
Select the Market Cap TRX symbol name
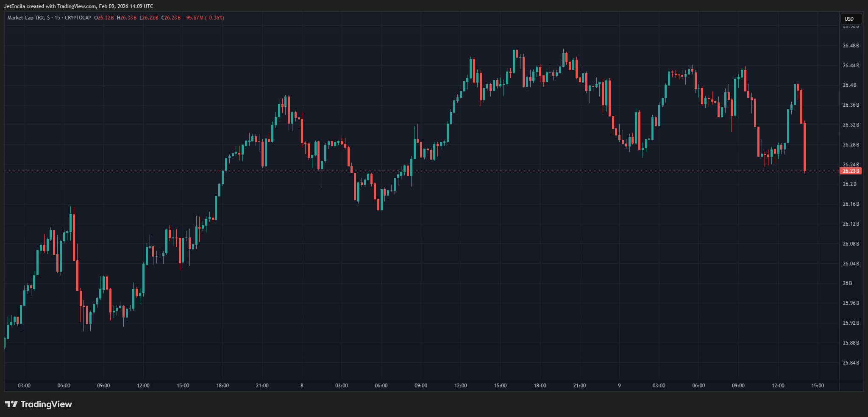(x=26, y=18)
